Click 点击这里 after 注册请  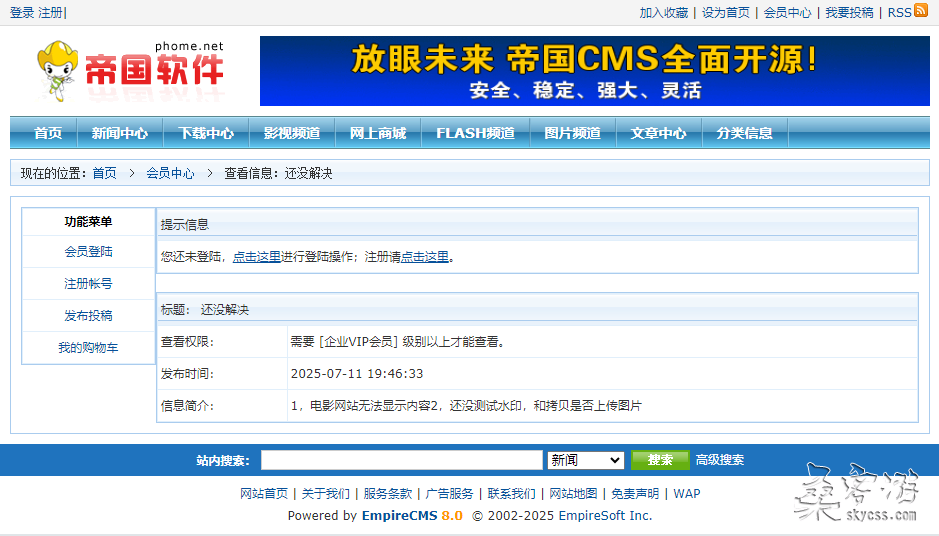[425, 257]
